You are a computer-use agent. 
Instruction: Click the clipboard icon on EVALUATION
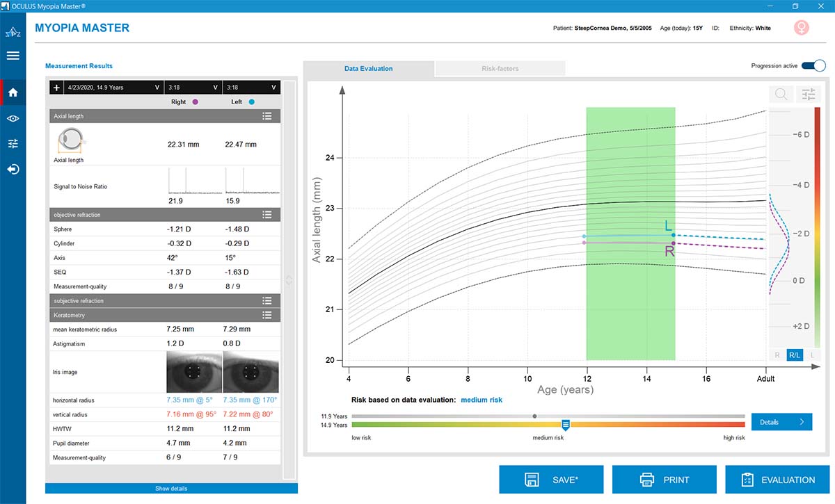coord(748,480)
